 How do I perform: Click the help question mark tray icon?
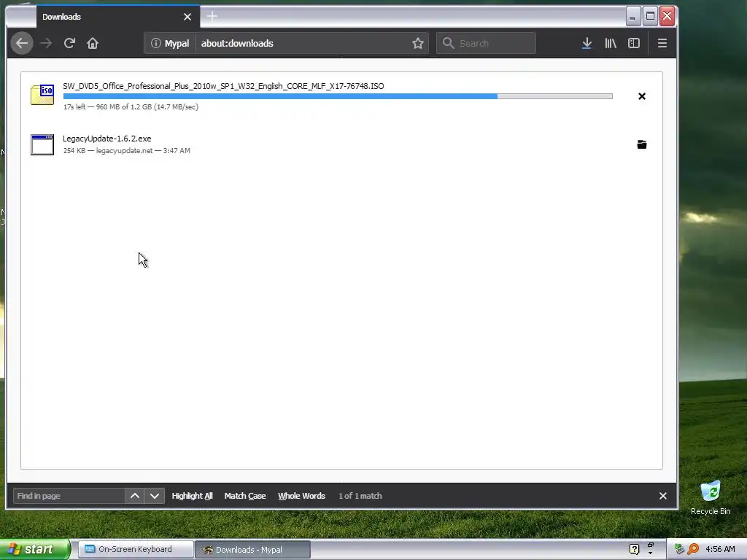coord(634,550)
